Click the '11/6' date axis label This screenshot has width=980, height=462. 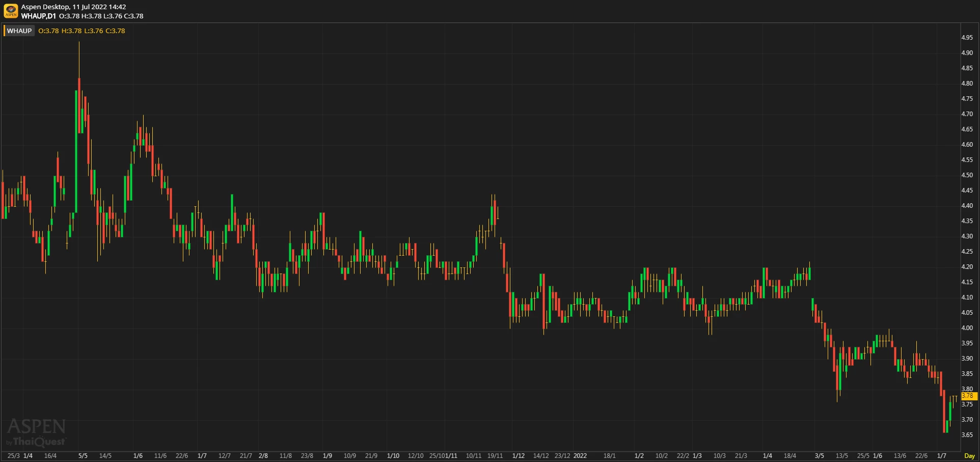tap(160, 456)
